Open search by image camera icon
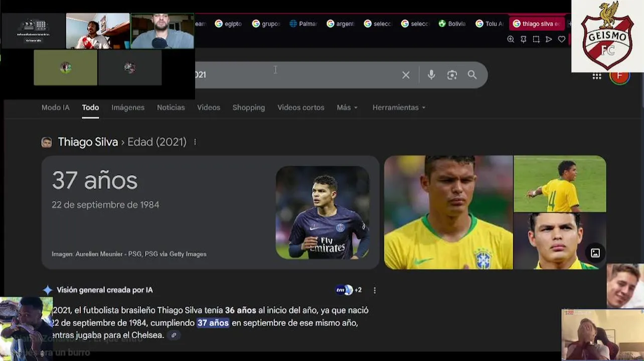 pyautogui.click(x=452, y=75)
